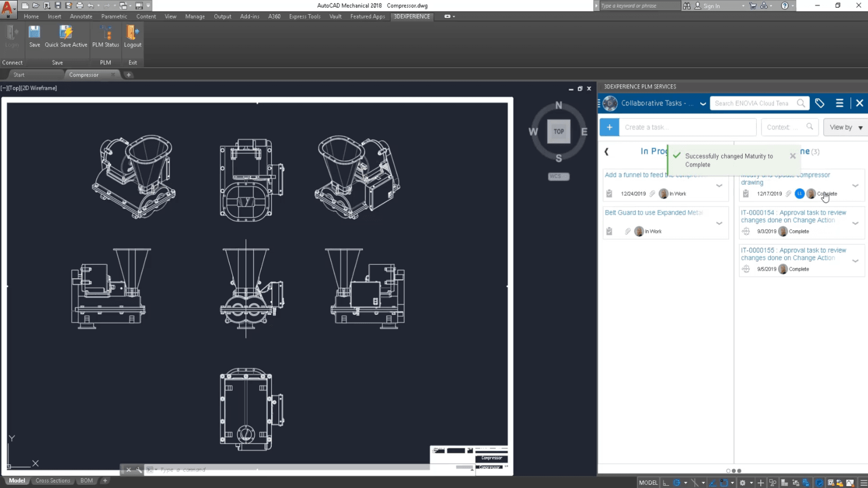Toggle MODEL space button in status bar
868x488 pixels.
[648, 483]
